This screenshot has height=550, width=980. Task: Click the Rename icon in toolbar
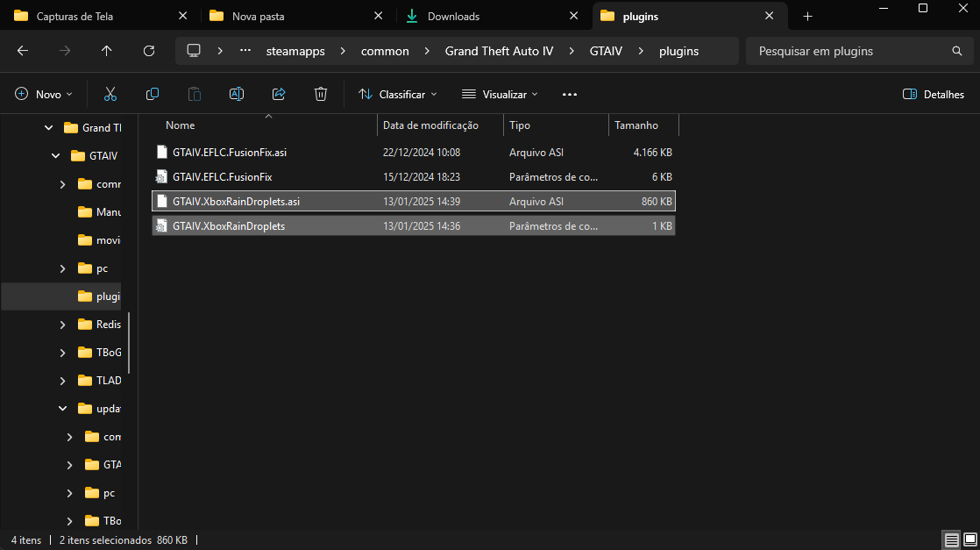coord(237,95)
